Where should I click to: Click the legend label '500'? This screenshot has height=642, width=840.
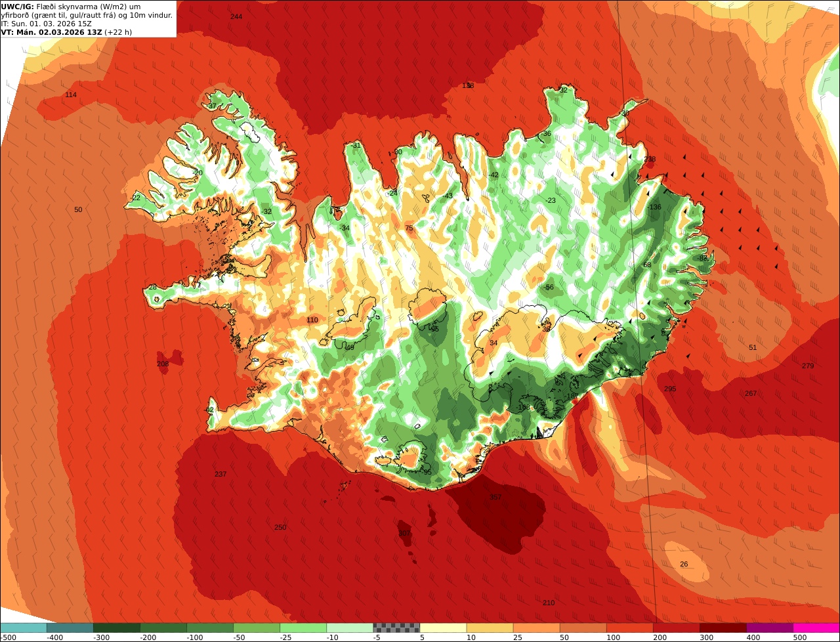point(799,637)
